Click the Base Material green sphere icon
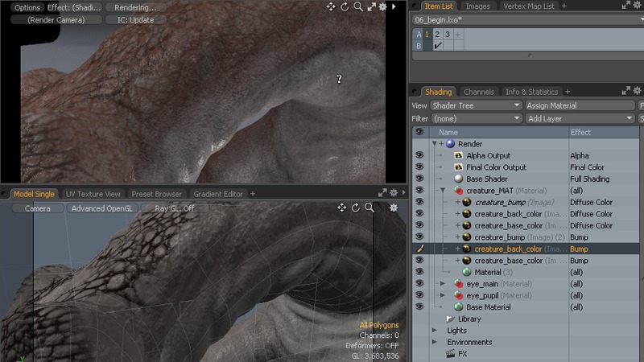The image size is (644, 362). click(458, 307)
